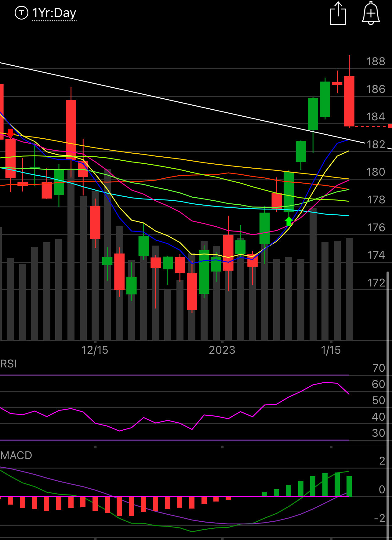Tap the RSI 50 level label
Screen dimensions: 392x540
coord(379,400)
